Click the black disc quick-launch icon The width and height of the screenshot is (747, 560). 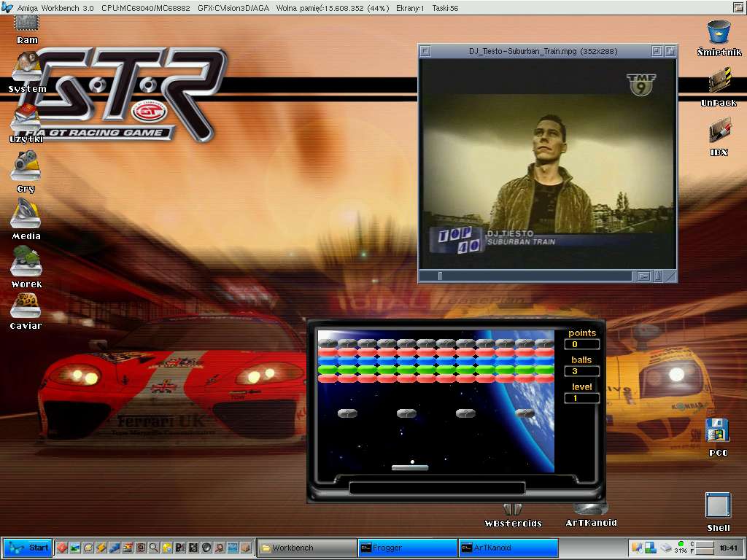[x=206, y=548]
